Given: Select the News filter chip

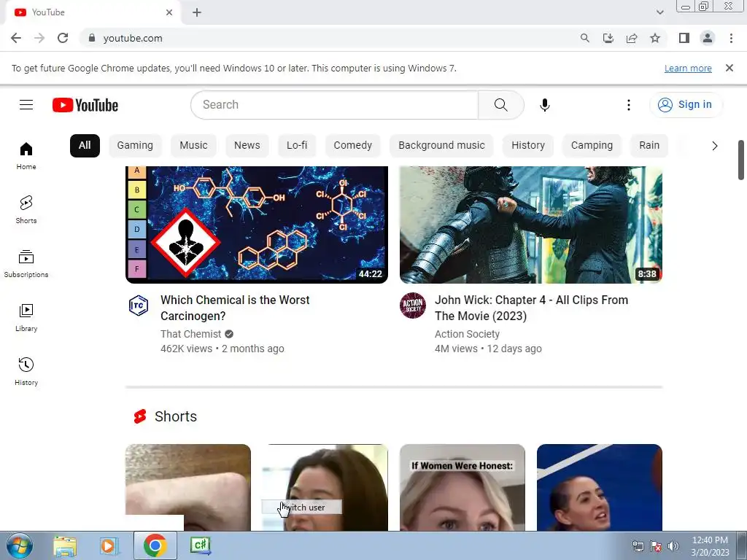Looking at the screenshot, I should 247,146.
